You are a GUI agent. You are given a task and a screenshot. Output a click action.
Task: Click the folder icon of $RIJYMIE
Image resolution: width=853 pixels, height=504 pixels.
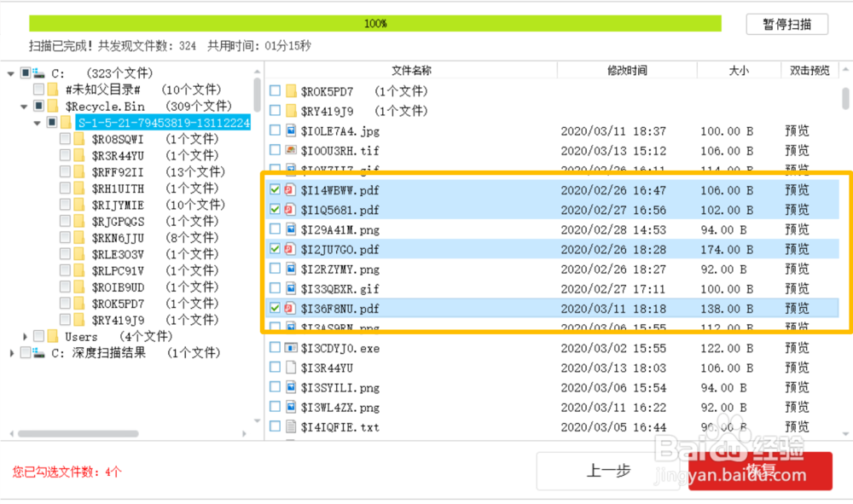[78, 205]
